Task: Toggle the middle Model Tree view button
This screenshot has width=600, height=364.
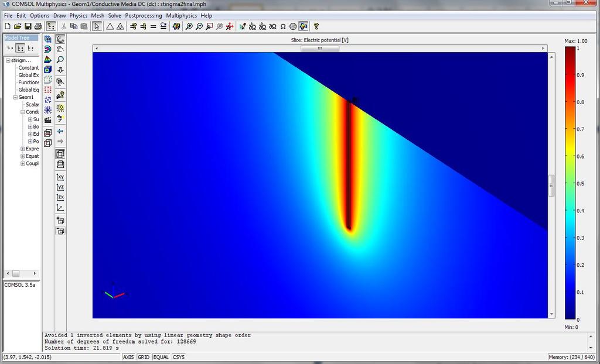Action: pos(21,48)
